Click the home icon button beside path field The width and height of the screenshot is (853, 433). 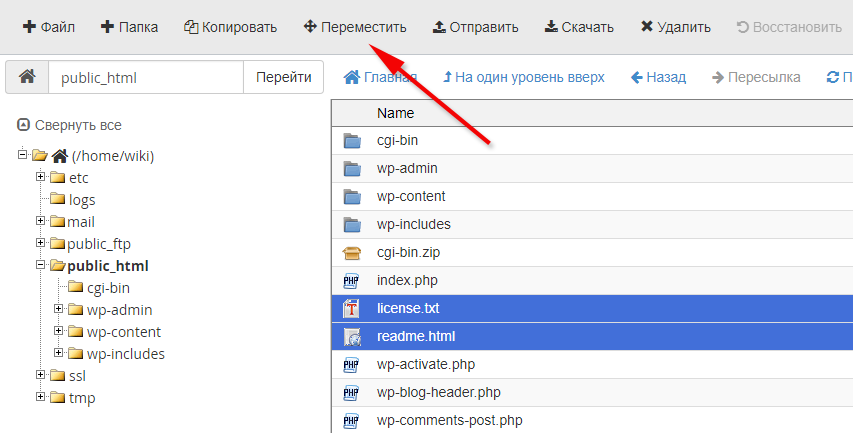[x=27, y=77]
